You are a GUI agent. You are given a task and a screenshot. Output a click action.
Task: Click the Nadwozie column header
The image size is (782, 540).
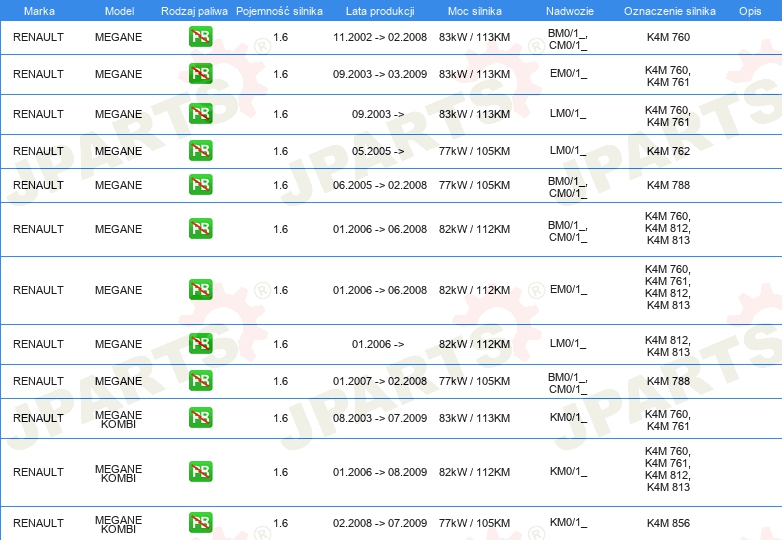click(x=570, y=11)
